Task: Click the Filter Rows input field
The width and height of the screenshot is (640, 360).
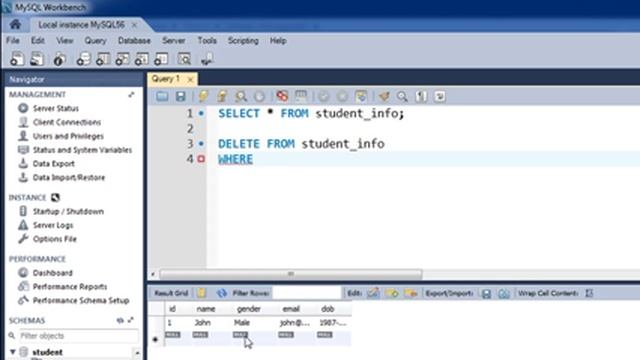Action: 306,293
